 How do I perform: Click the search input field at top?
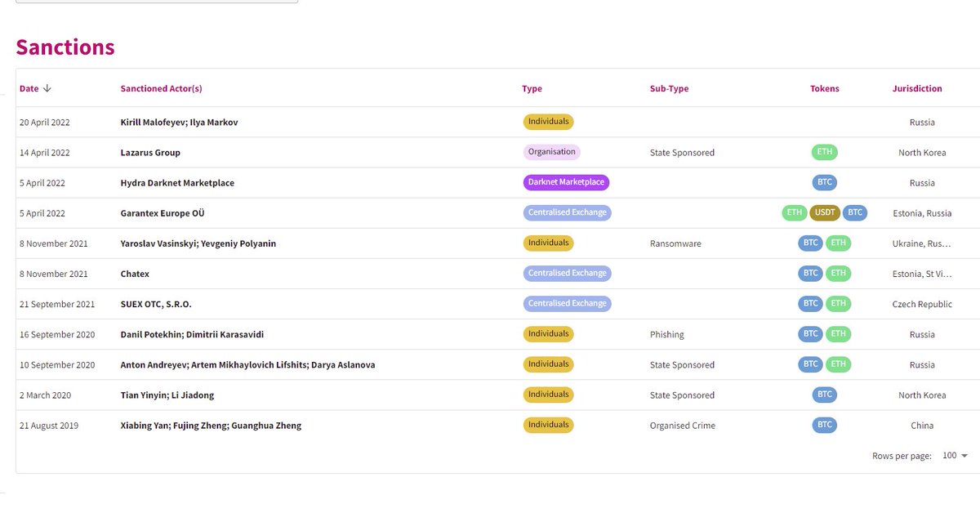pyautogui.click(x=157, y=2)
